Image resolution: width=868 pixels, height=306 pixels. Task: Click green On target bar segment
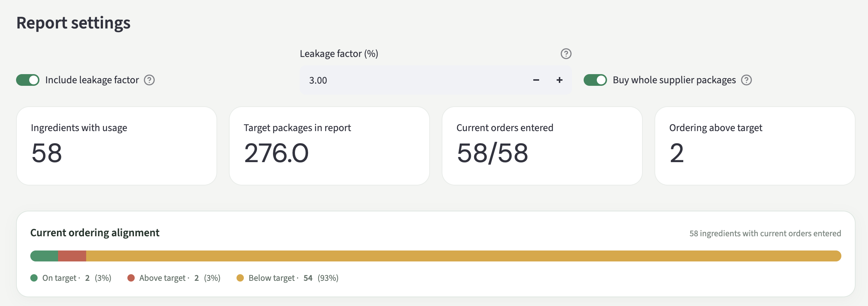tap(44, 256)
